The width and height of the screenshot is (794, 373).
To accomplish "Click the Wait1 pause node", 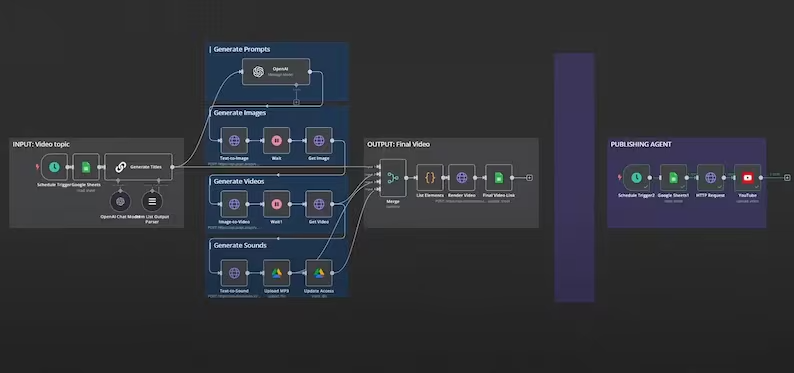I will tap(276, 204).
